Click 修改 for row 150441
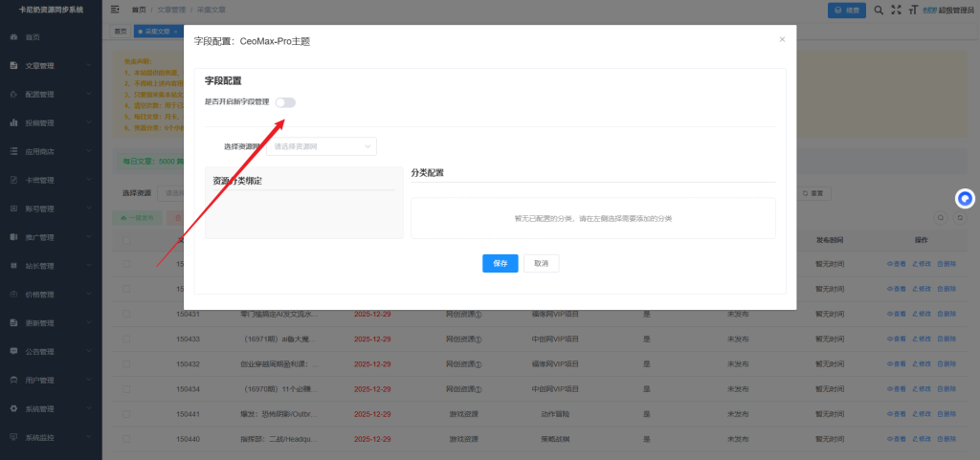The height and width of the screenshot is (460, 980). 922,414
